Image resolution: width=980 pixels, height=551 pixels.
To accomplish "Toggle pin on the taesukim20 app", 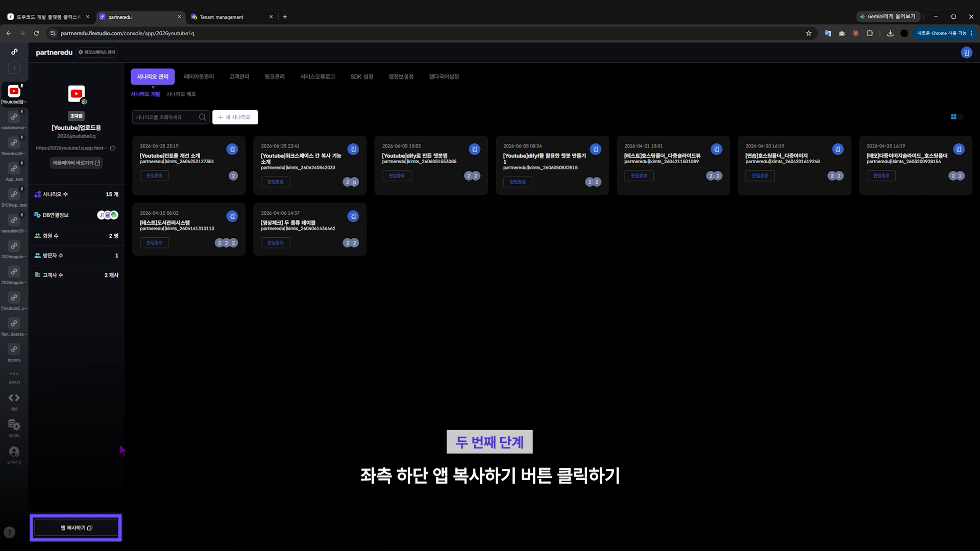I will pyautogui.click(x=21, y=215).
